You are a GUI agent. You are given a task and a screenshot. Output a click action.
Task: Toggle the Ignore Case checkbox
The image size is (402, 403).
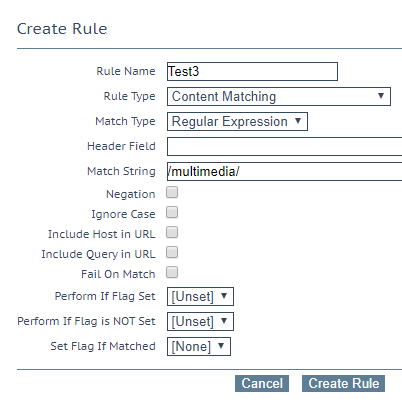172,212
